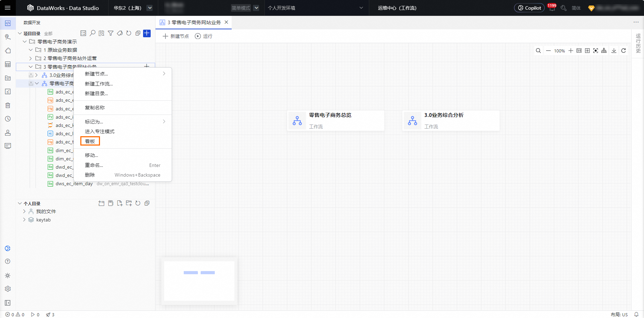Choose 标记为... submenu entry
This screenshot has height=318, width=644.
(123, 122)
